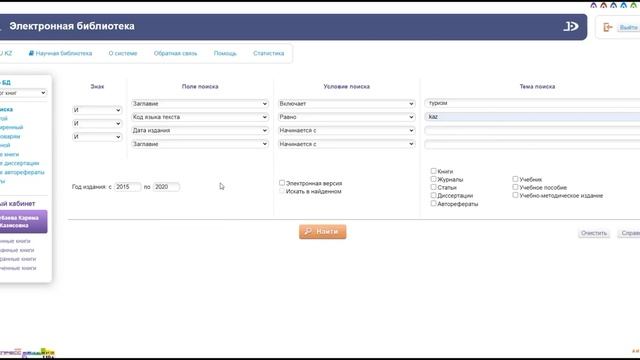Viewport: 640px width, 360px height.
Task: Click the search term field containing kaz
Action: point(532,117)
